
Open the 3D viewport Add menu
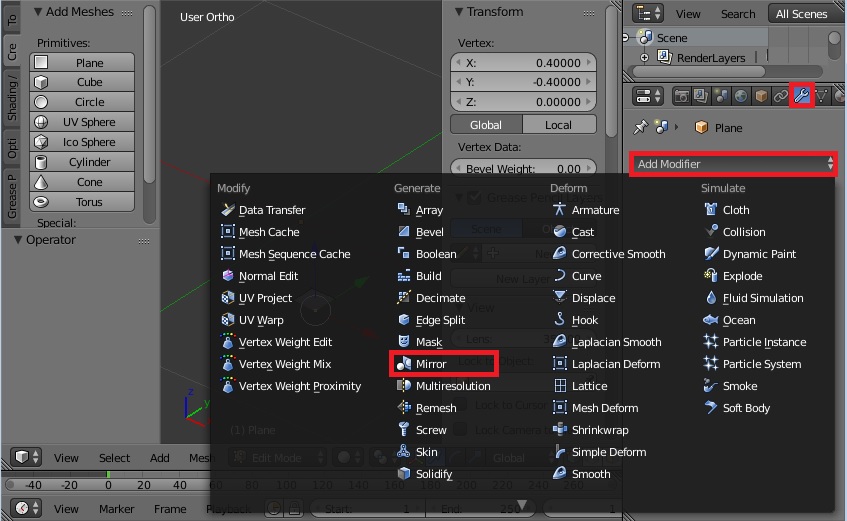tap(159, 458)
